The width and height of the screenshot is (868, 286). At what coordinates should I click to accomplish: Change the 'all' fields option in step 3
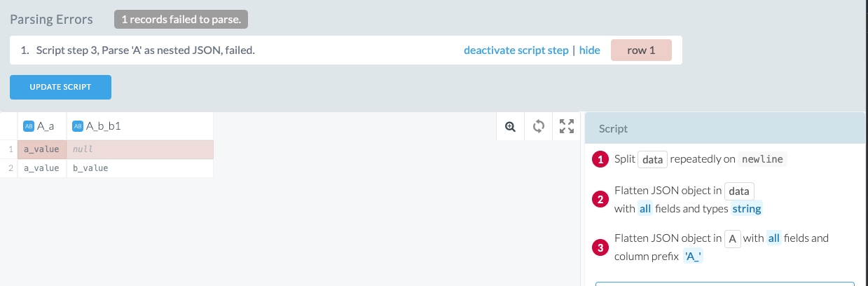click(x=773, y=238)
